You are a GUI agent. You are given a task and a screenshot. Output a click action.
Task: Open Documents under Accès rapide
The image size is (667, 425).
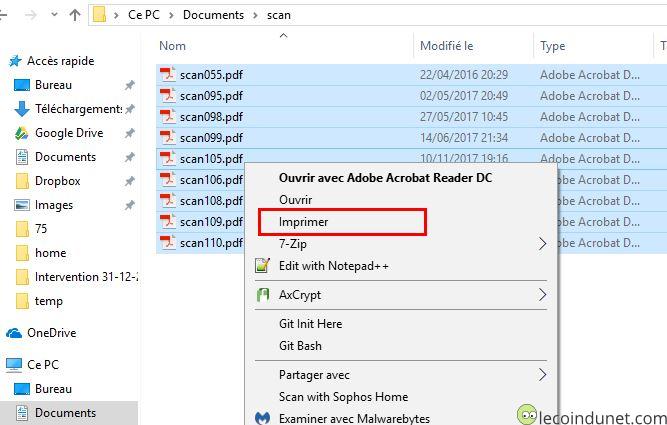pyautogui.click(x=66, y=157)
